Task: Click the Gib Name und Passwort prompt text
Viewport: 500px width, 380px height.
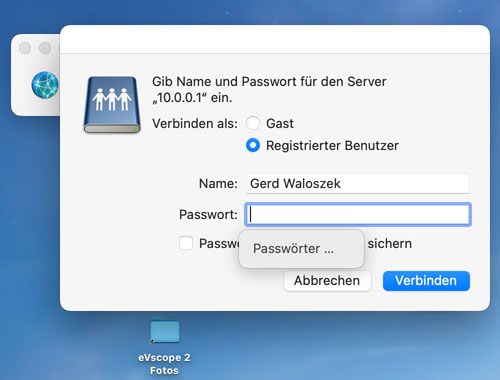Action: [269, 90]
